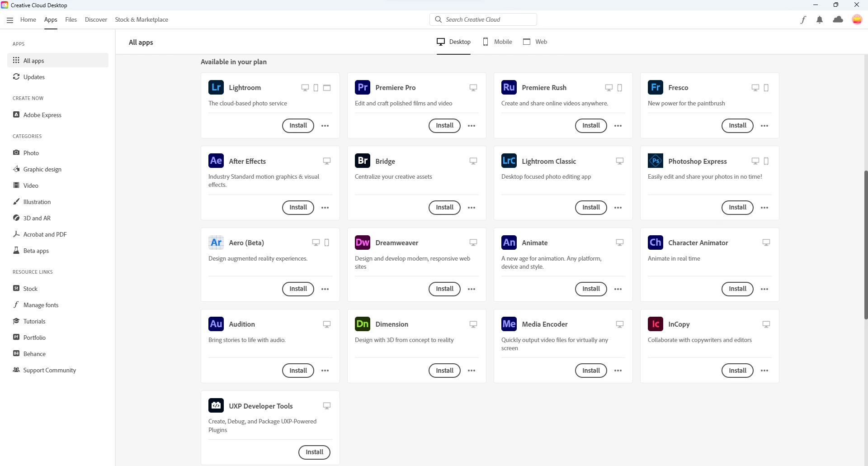868x466 pixels.
Task: Click the Lightroom Classic app icon
Action: 509,161
